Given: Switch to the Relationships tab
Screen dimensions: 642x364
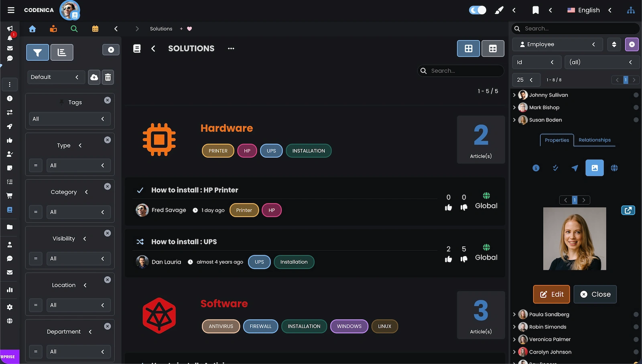Looking at the screenshot, I should [x=595, y=140].
